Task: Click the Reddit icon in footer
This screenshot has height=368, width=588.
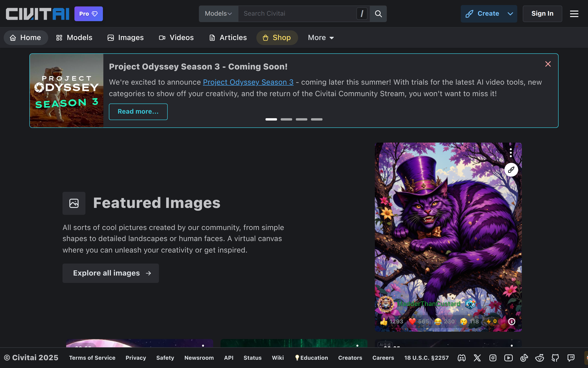Action: tap(540, 358)
